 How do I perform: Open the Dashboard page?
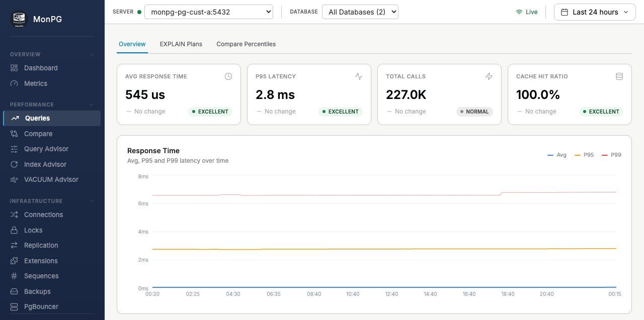coord(52,68)
